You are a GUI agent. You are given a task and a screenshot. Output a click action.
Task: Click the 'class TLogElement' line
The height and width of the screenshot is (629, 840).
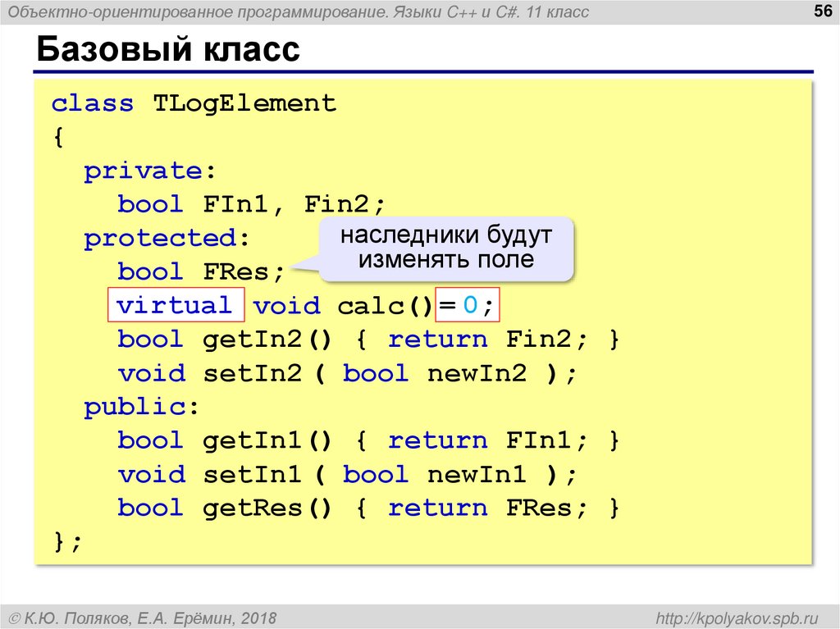[194, 103]
